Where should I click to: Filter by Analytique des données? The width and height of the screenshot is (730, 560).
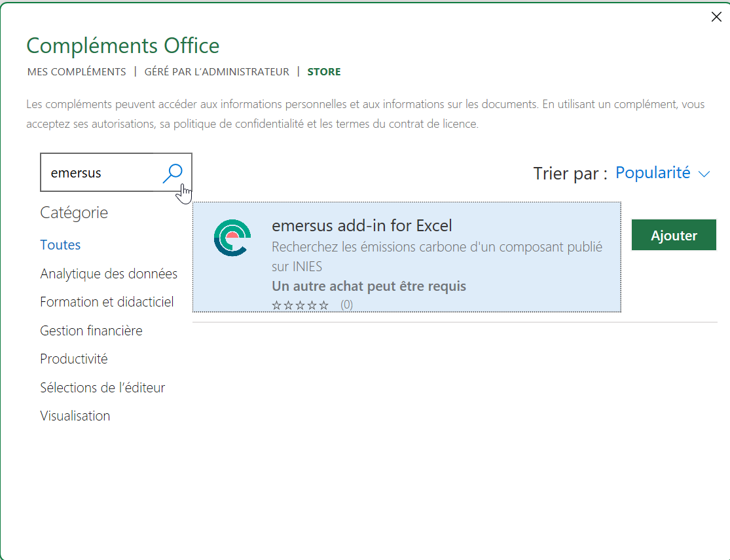click(x=109, y=274)
